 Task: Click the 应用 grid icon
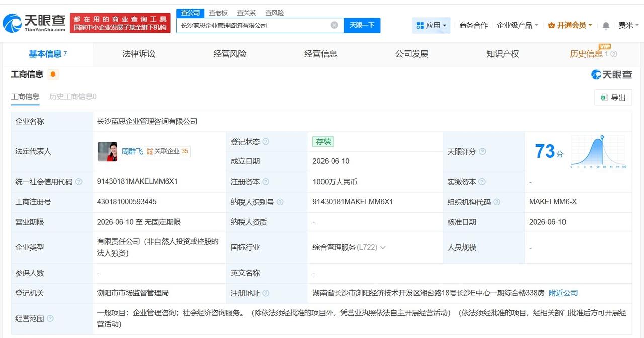(420, 25)
